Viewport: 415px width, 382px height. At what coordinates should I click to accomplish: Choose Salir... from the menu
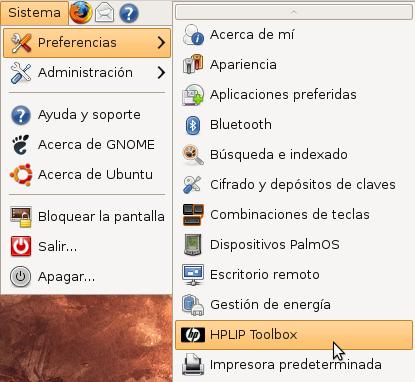click(x=87, y=247)
